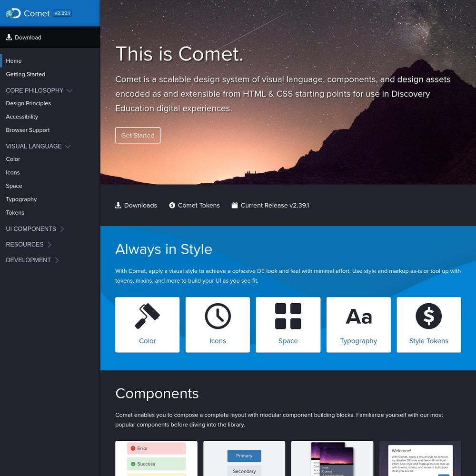This screenshot has width=476, height=476.
Task: Click the Get Started button
Action: click(138, 135)
